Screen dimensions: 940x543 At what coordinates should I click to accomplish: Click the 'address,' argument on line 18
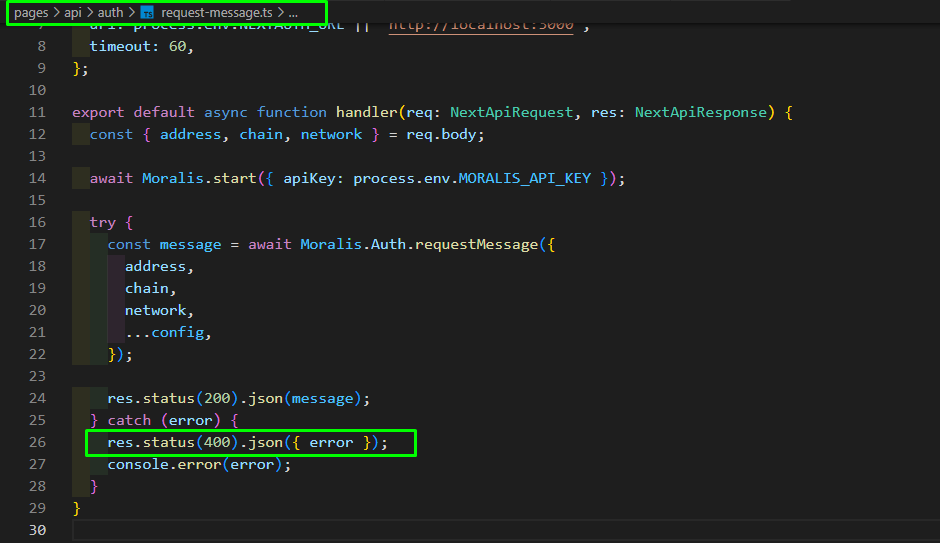159,266
